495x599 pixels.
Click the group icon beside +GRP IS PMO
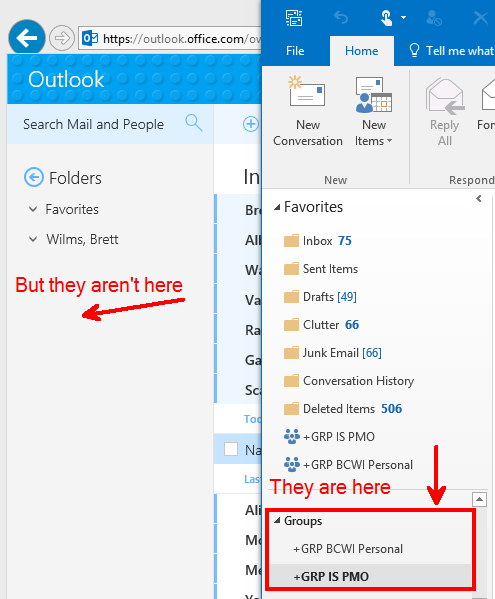click(292, 436)
